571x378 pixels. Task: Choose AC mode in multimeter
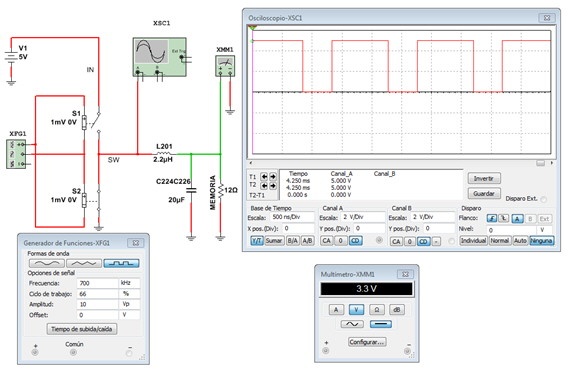[352, 324]
